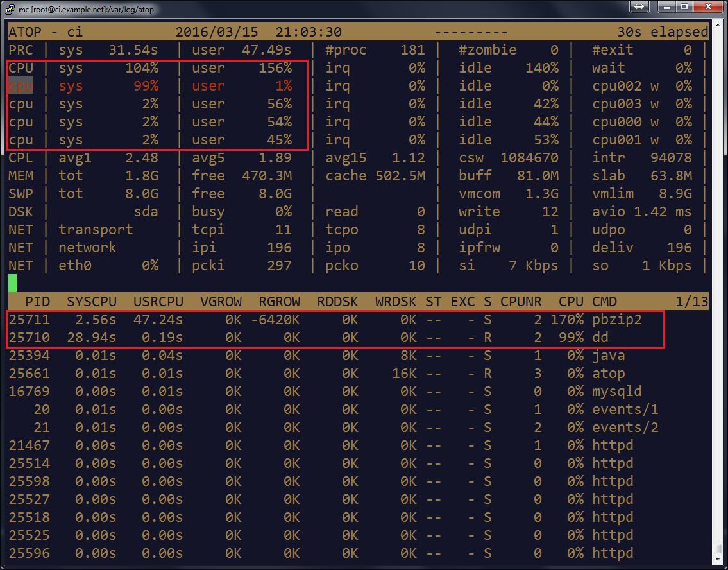Click the 'eth0' interface label
The height and width of the screenshot is (570, 728).
tap(75, 266)
